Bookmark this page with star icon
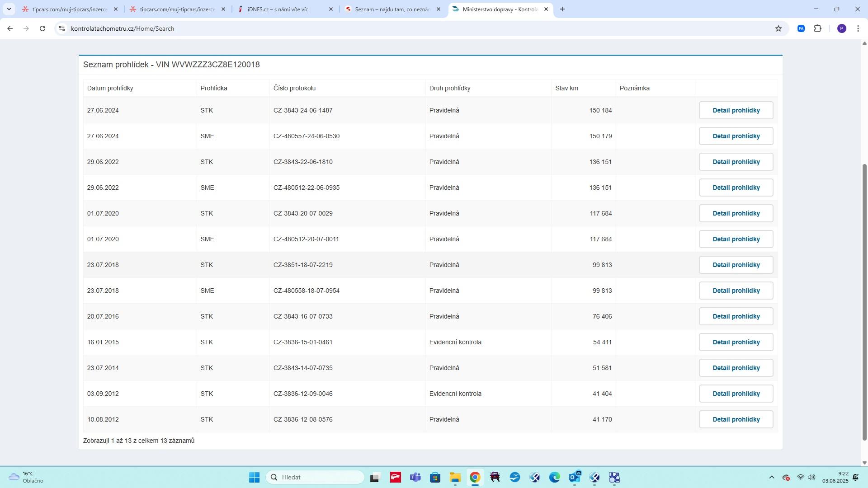The height and width of the screenshot is (488, 868). 778,28
